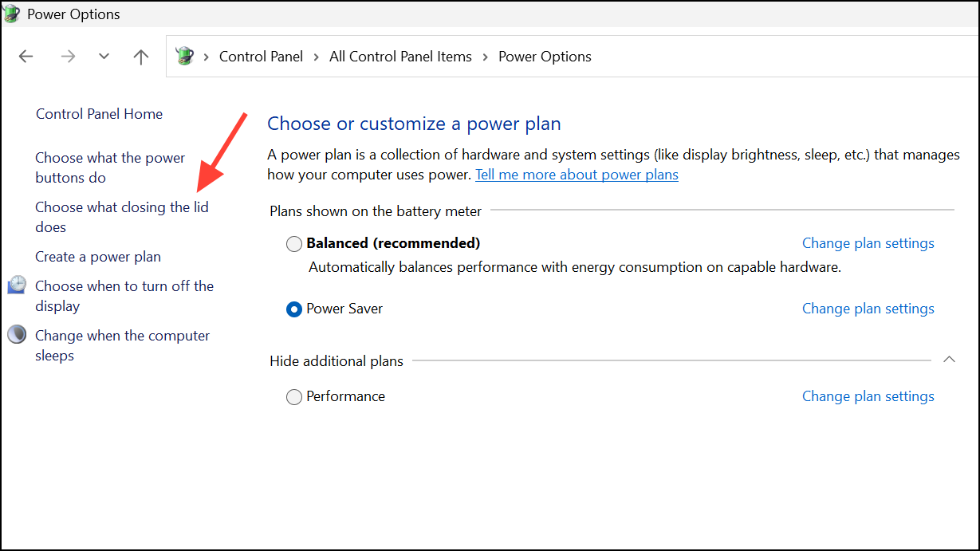Click the clock icon beside display timeout setting
This screenshot has width=980, height=551.
click(x=16, y=284)
